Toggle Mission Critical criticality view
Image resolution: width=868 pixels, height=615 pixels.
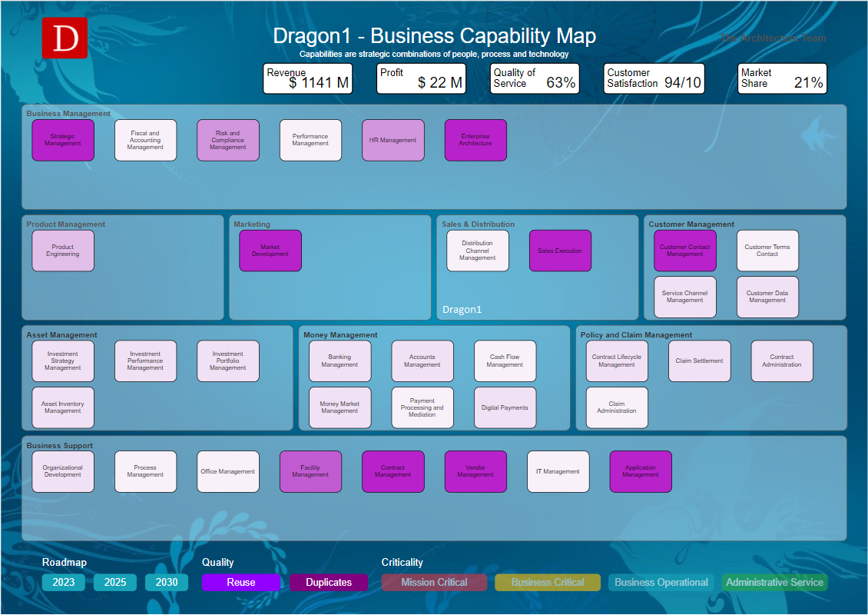coord(434,582)
